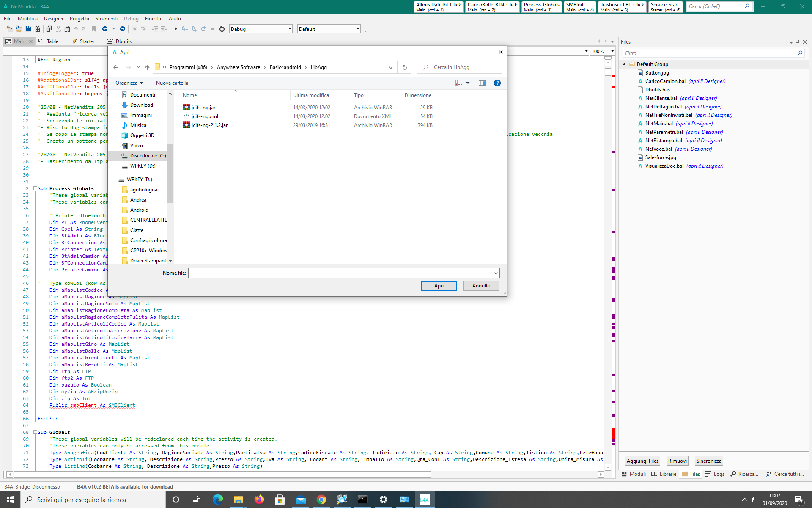Open the Strumenti menu
The image size is (812, 508).
(x=106, y=19)
